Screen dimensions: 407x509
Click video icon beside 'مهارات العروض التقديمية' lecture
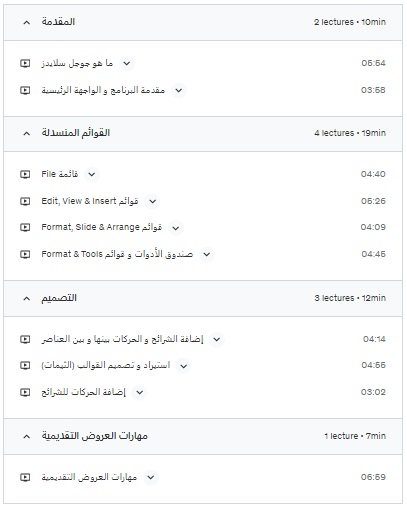coord(25,477)
